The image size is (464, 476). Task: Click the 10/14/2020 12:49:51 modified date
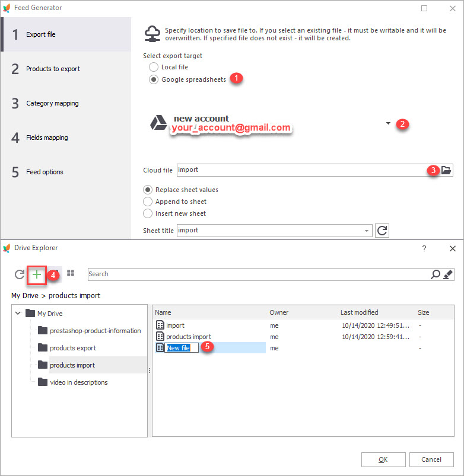(376, 325)
